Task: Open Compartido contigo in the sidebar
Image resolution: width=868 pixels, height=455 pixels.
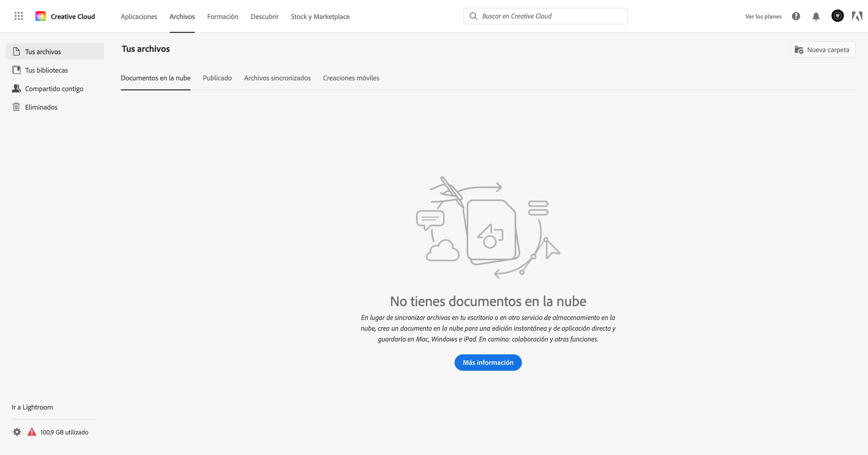Action: click(54, 89)
